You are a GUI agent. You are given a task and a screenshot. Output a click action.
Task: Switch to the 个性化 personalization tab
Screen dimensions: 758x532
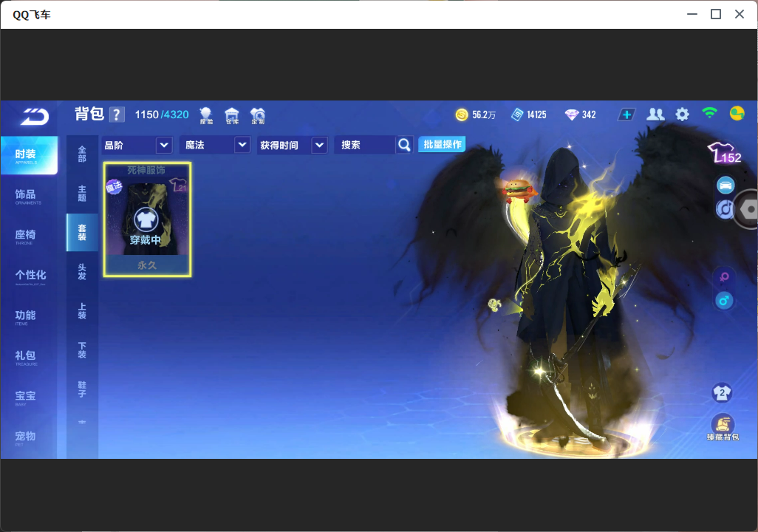pyautogui.click(x=29, y=276)
